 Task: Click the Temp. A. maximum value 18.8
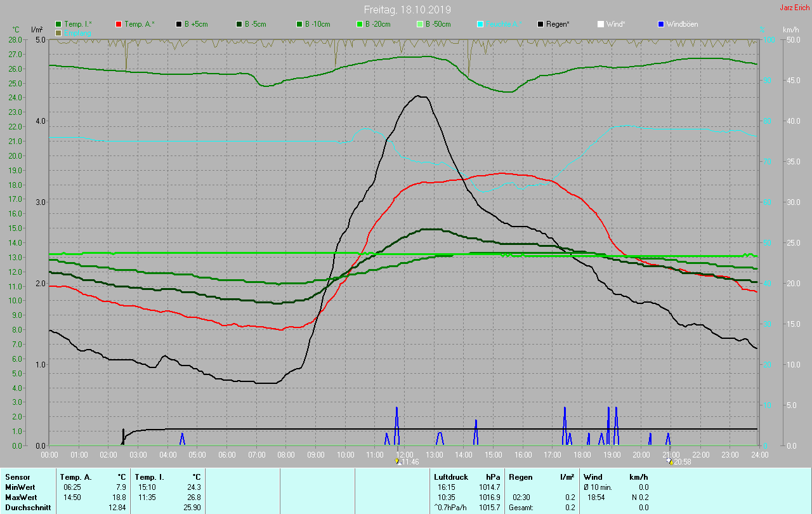[119, 498]
